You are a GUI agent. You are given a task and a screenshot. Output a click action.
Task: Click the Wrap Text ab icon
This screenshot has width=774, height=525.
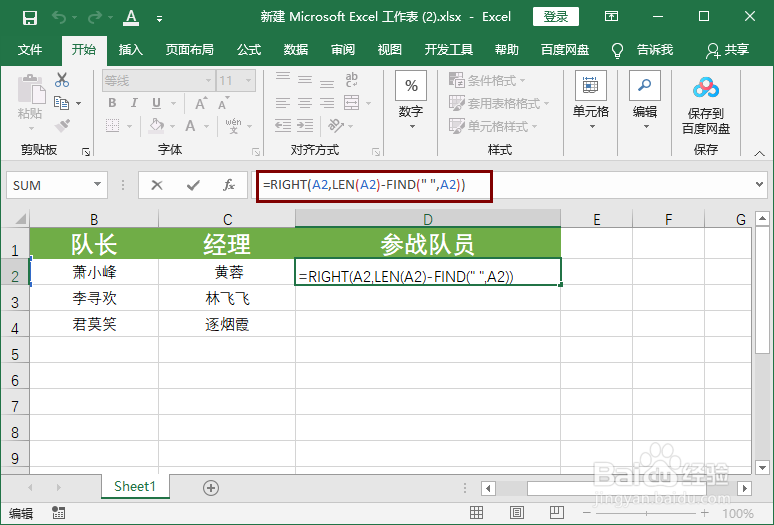coord(351,79)
